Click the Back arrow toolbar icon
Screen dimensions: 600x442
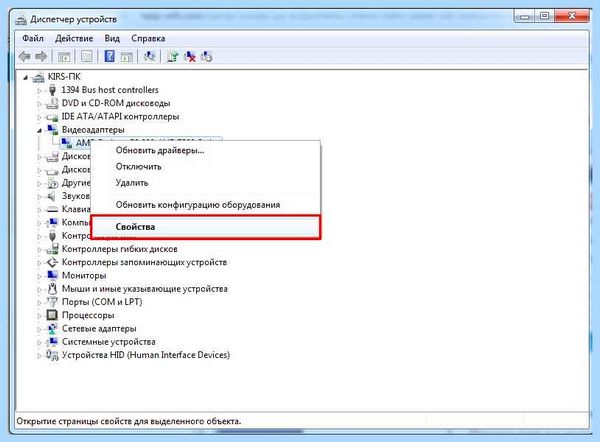pos(24,57)
